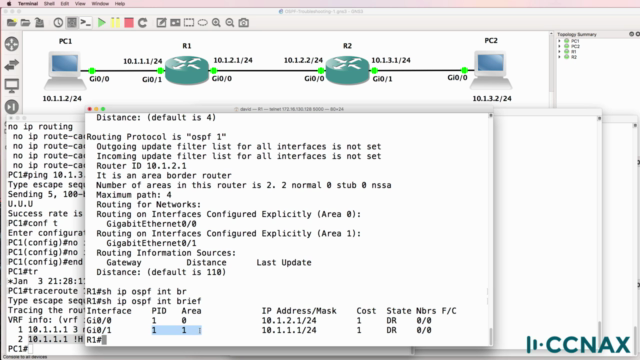640x360 pixels.
Task: Click Router ID 10.1.2.1 line in terminal
Action: point(141,166)
